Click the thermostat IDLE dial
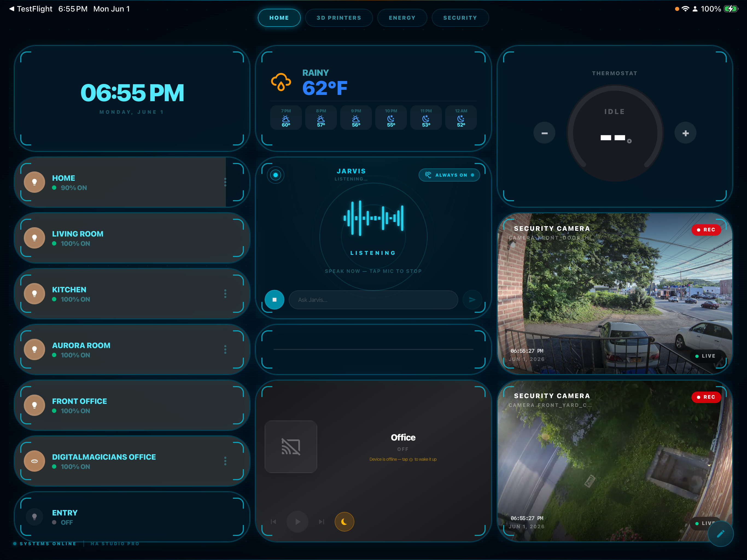 pyautogui.click(x=615, y=133)
